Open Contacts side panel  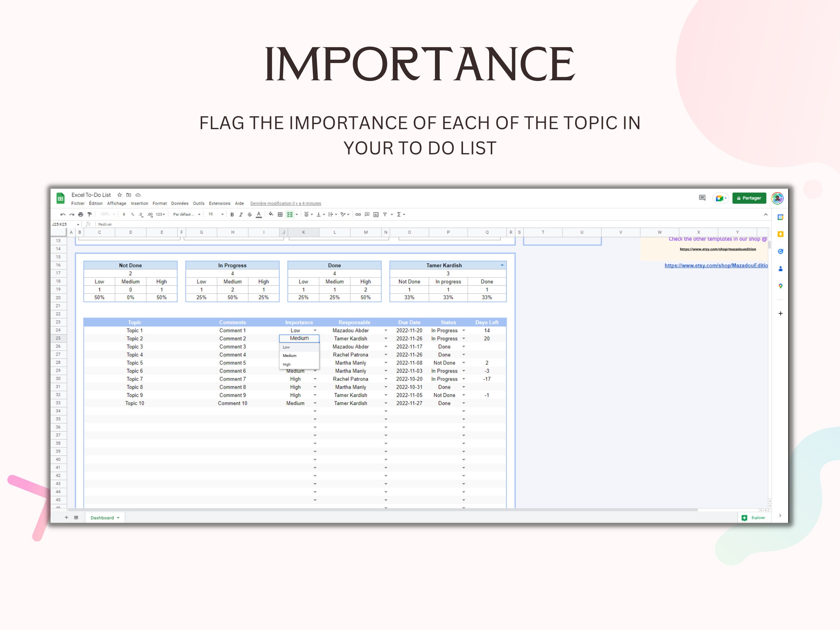point(780,269)
